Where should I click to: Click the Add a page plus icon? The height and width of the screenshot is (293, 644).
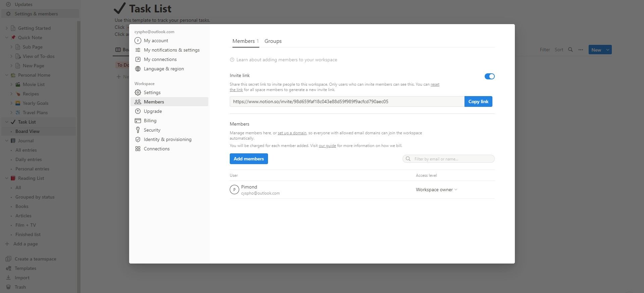click(7, 244)
